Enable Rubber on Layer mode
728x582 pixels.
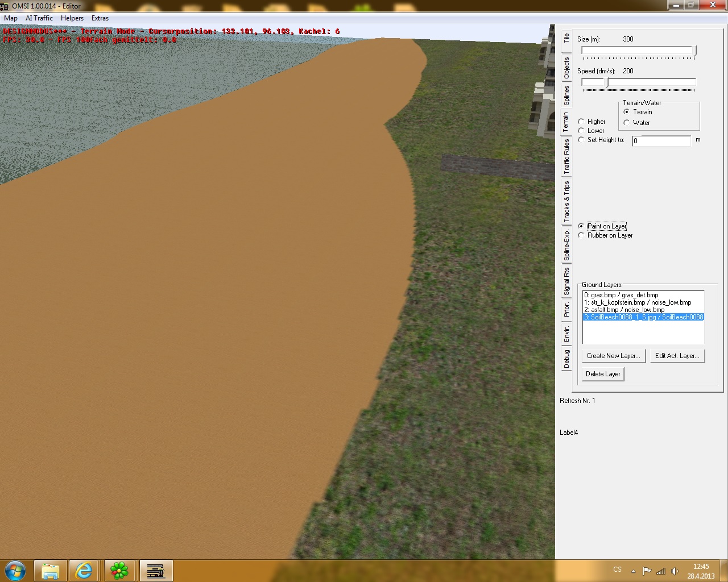tap(581, 235)
